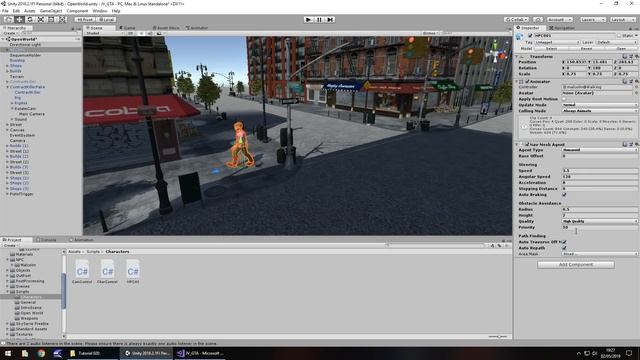This screenshot has width=640, height=360.
Task: Pick an Avatar with the object picker circle
Action: click(x=636, y=93)
